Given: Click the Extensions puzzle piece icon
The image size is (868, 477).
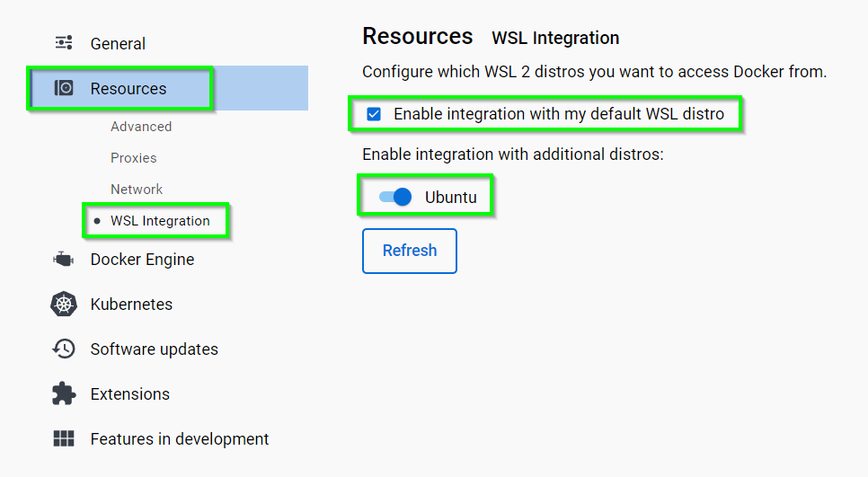Looking at the screenshot, I should coord(64,394).
